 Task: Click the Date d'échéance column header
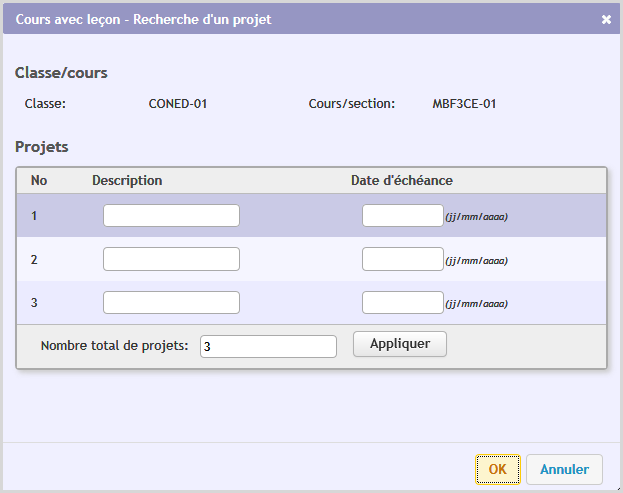tap(401, 181)
